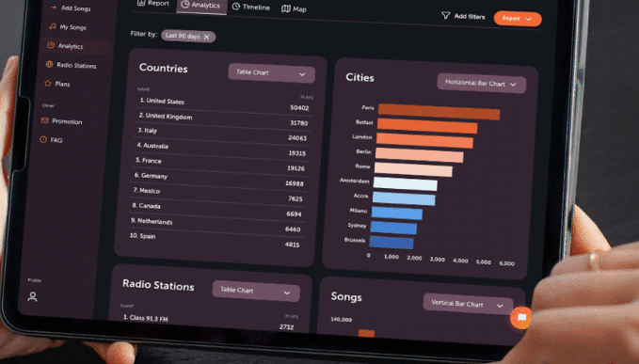The image size is (639, 364).
Task: Click the Promotion envelope icon
Action: pyautogui.click(x=45, y=120)
